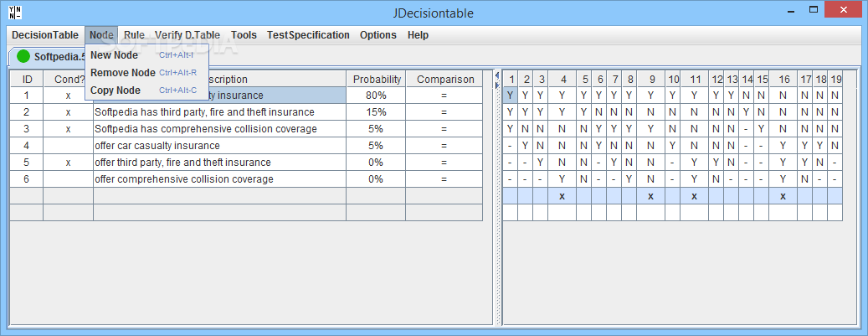Click rule column 4 header
Screen dimensions: 868x336
(x=562, y=80)
